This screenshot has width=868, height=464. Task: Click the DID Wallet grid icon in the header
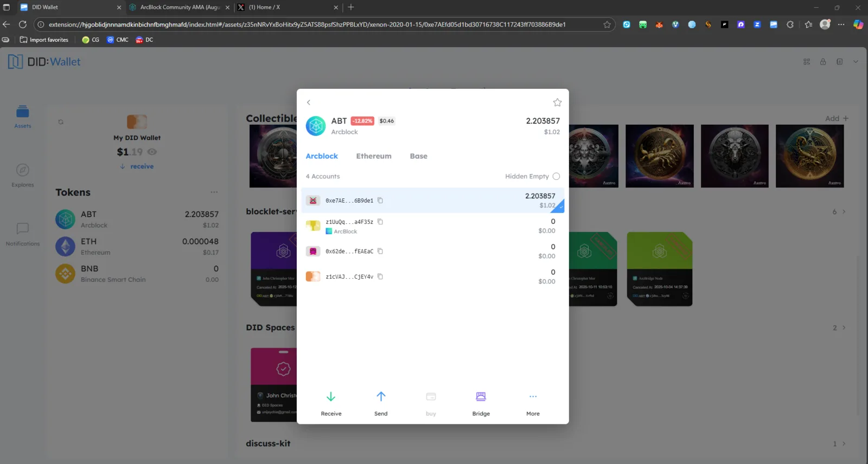pos(807,62)
